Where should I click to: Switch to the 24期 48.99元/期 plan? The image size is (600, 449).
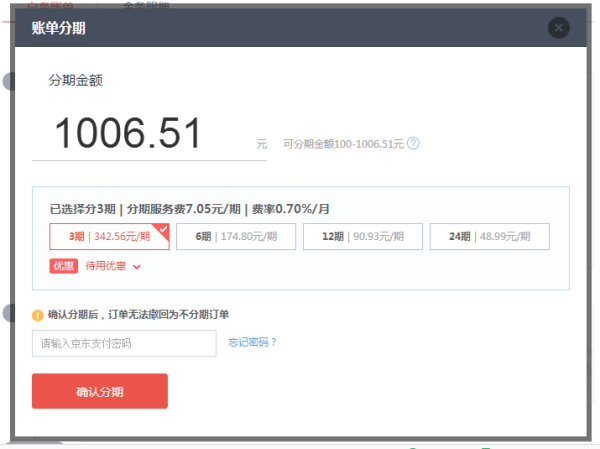[489, 237]
